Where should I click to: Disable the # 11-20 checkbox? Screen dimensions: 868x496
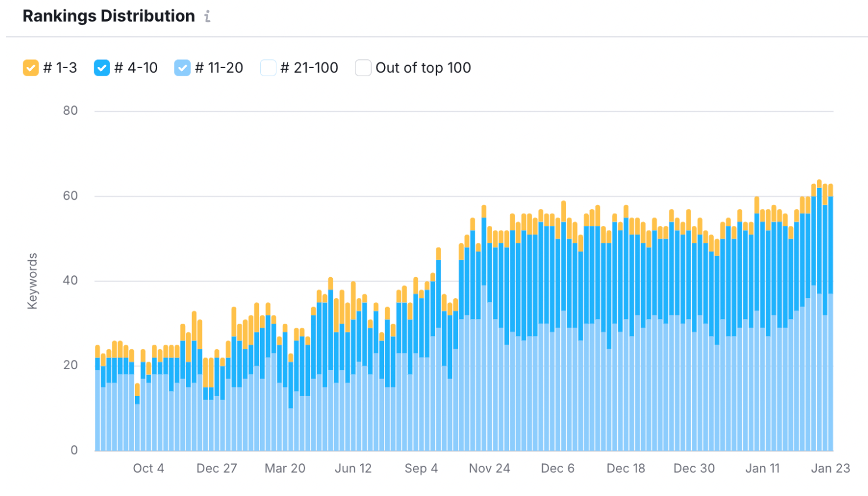(x=182, y=68)
